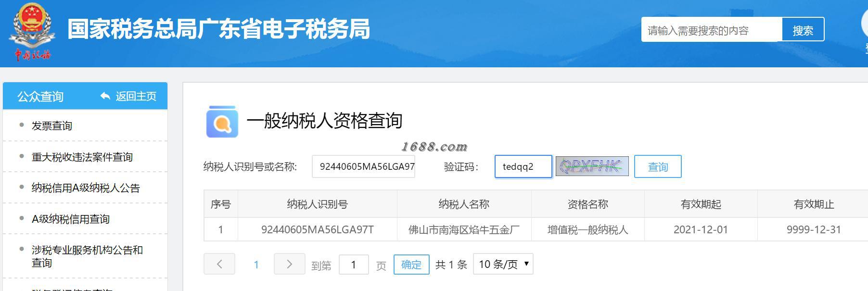Open 发票查询 in the sidebar
The image size is (868, 291).
(52, 126)
